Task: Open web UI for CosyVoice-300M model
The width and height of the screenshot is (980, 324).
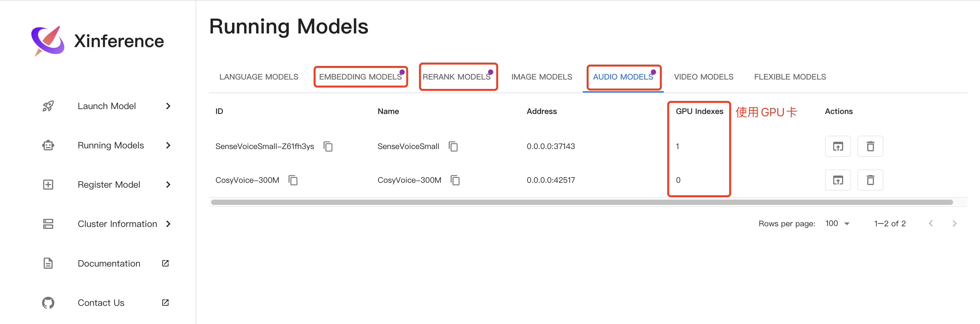Action: (838, 180)
